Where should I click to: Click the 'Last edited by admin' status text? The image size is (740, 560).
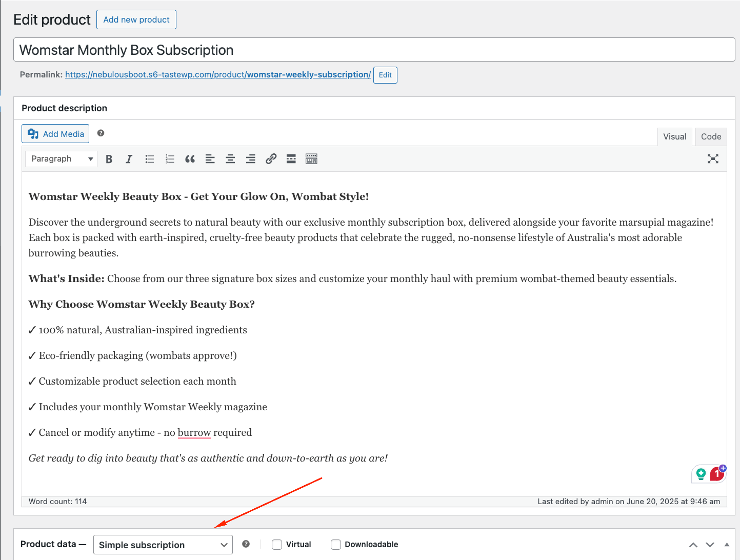pyautogui.click(x=629, y=502)
